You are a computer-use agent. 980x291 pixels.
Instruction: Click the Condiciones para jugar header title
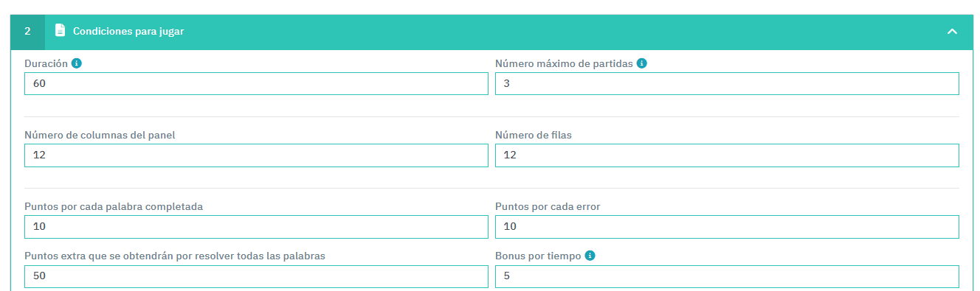click(x=128, y=31)
